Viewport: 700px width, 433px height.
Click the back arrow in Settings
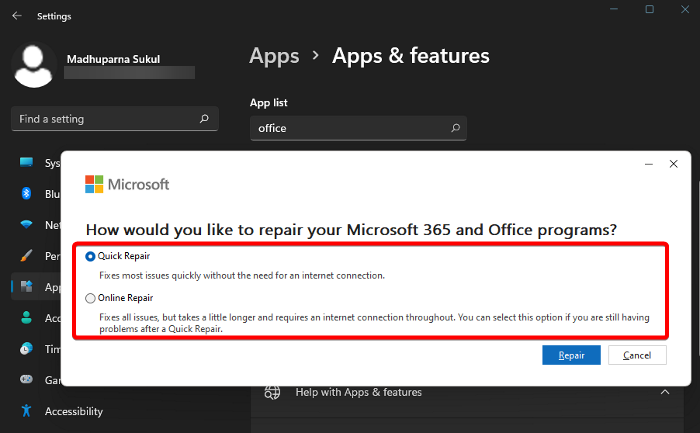point(16,16)
